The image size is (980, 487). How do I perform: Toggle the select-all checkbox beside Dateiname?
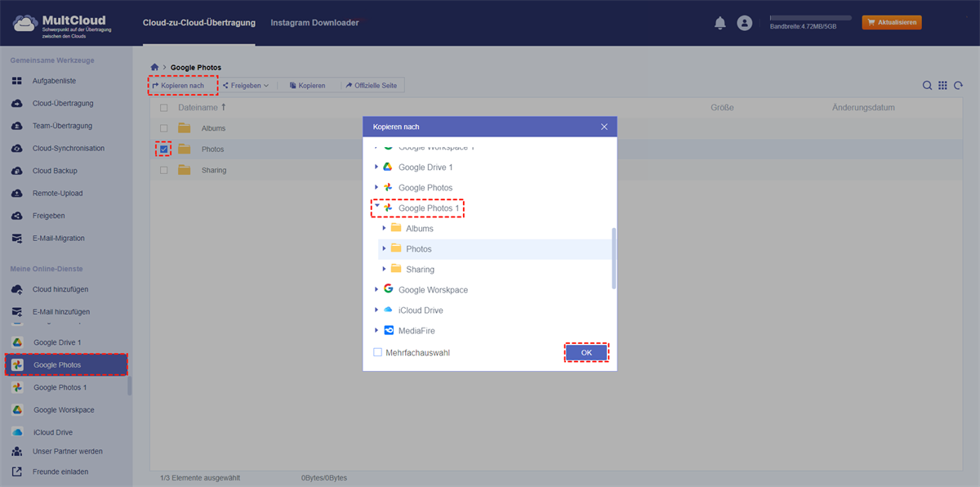[x=163, y=108]
